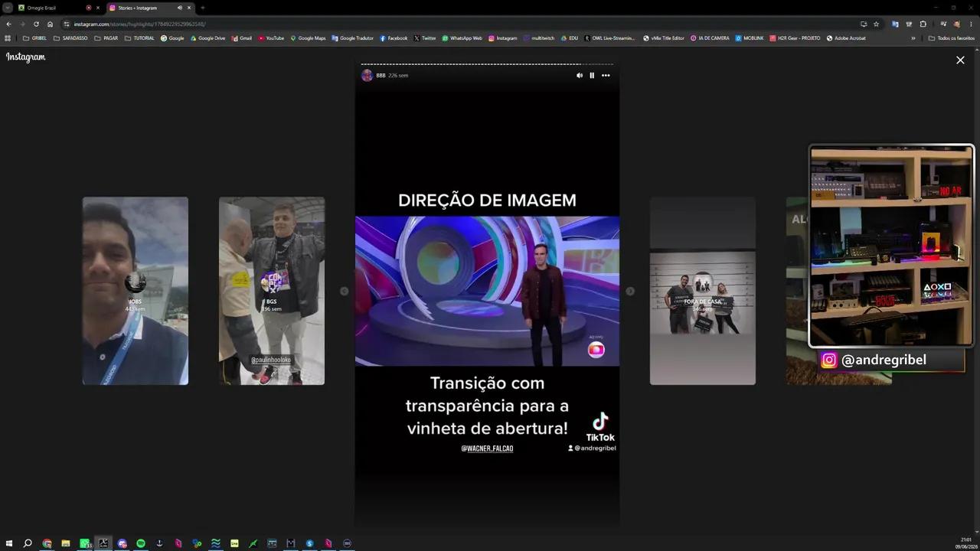Open the browser home page
980x551 pixels.
point(50,24)
